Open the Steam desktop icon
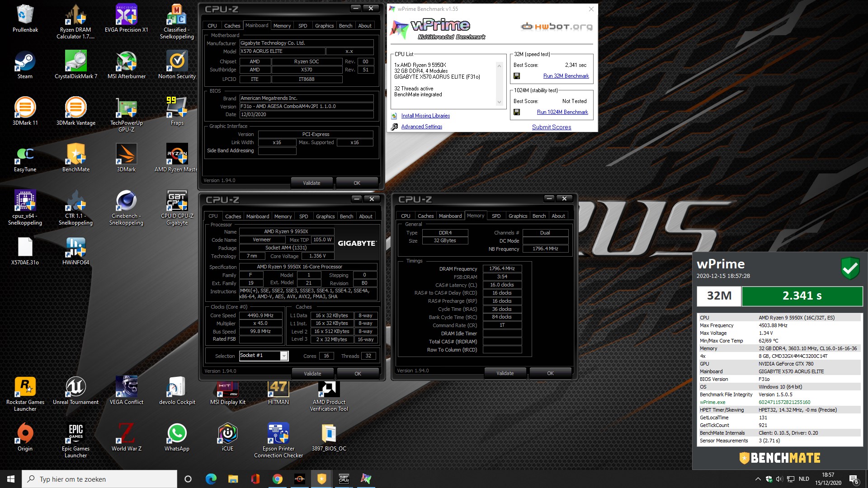This screenshot has width=868, height=488. coord(25,65)
